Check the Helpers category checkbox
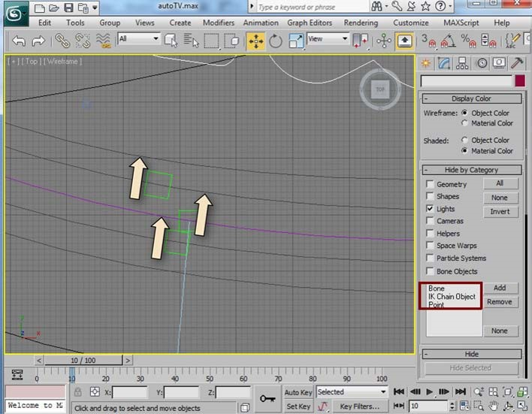Screen dimensions: 532x414 (430, 234)
